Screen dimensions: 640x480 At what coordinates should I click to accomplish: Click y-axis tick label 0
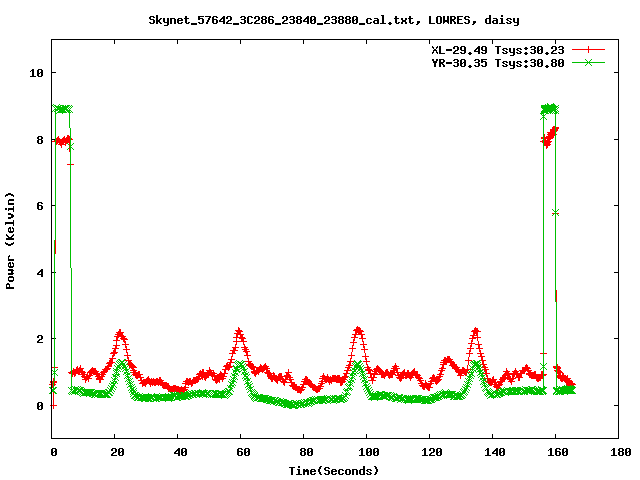point(40,406)
